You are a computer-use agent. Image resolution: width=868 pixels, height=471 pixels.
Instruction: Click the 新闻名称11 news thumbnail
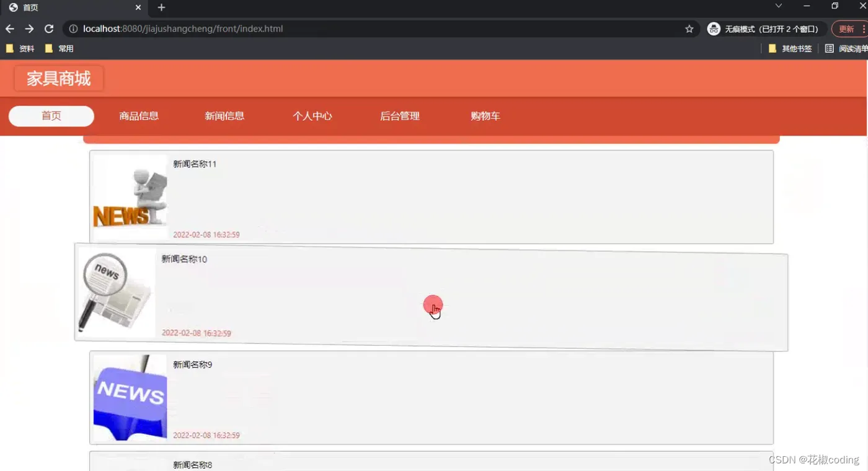[x=130, y=197]
